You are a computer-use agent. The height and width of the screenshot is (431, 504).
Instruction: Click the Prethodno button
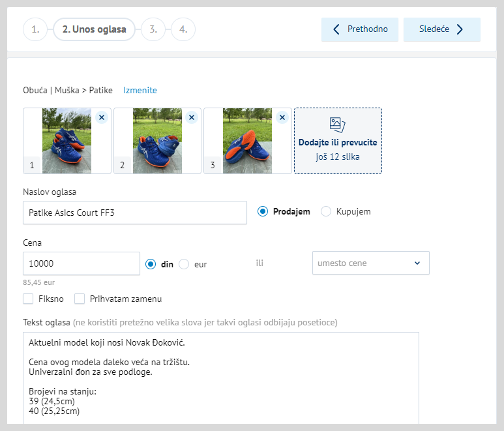pos(360,29)
